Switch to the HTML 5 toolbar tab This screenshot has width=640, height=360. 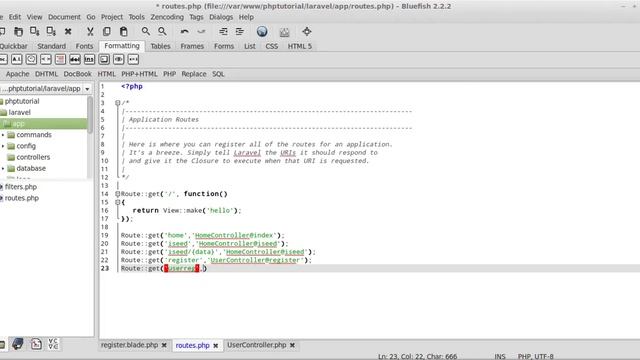coord(300,46)
